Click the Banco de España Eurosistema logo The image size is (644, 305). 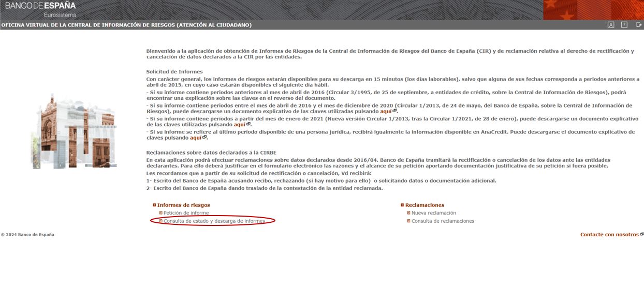point(40,9)
